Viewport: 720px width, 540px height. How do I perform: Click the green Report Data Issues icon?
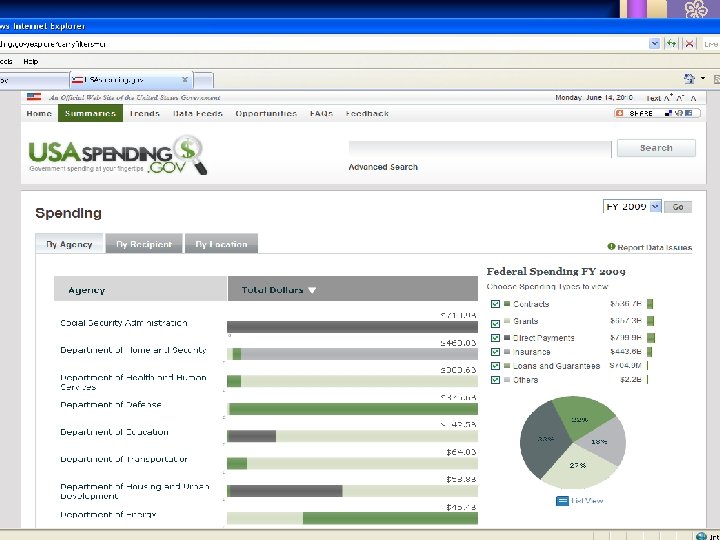611,247
